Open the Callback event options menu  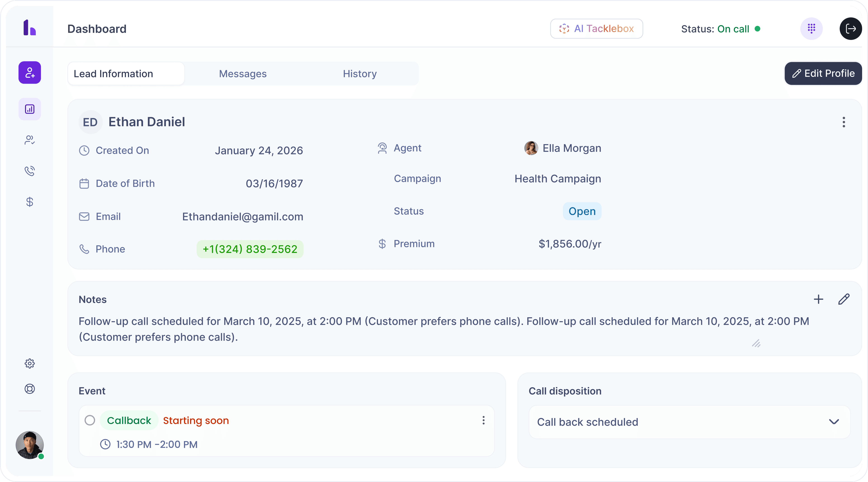pos(484,420)
